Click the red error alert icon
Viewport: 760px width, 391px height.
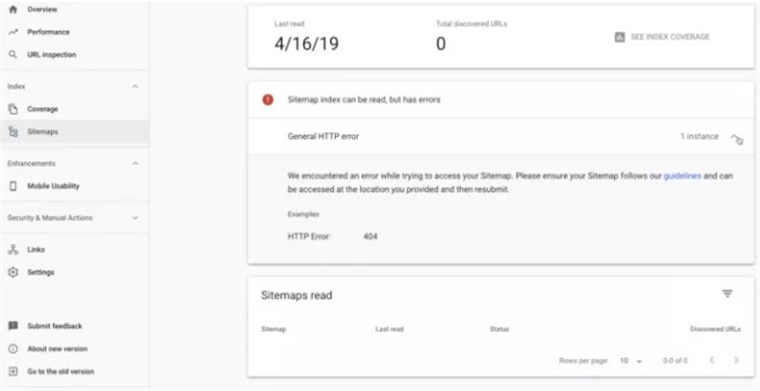(268, 100)
